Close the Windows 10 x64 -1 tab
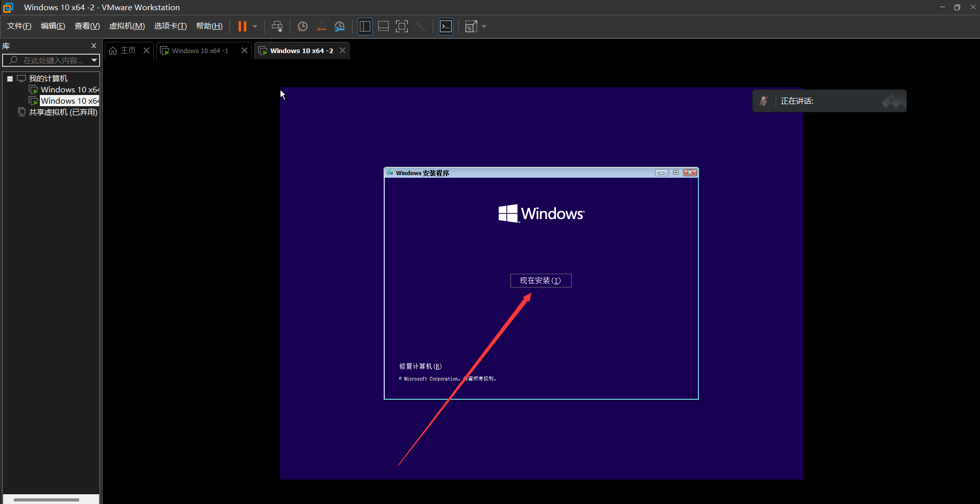 [244, 50]
